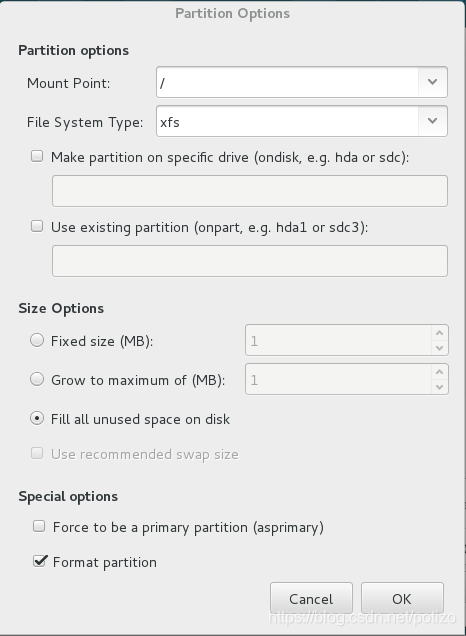Select Fill all unused space on disk
Viewport: 466px width, 636px height.
pyautogui.click(x=37, y=419)
